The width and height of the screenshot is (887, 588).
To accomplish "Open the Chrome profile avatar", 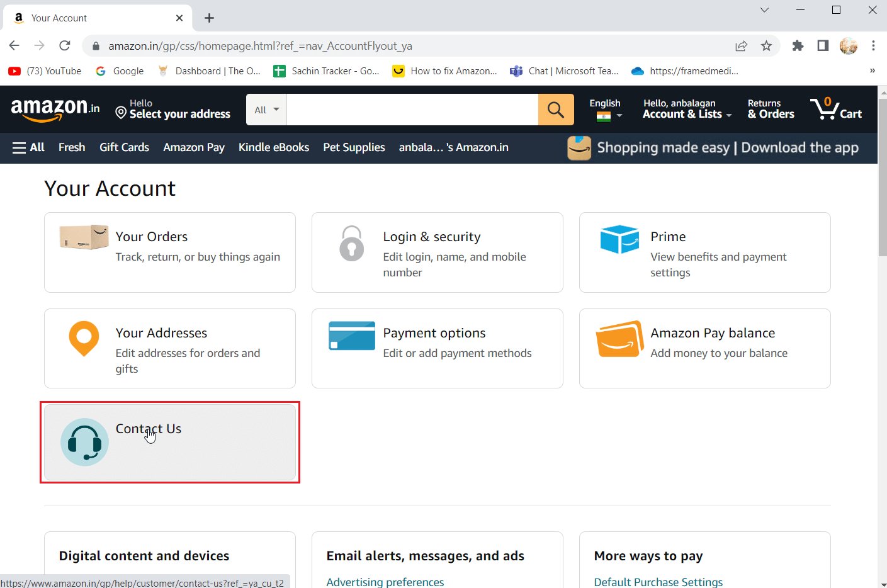I will coord(849,45).
